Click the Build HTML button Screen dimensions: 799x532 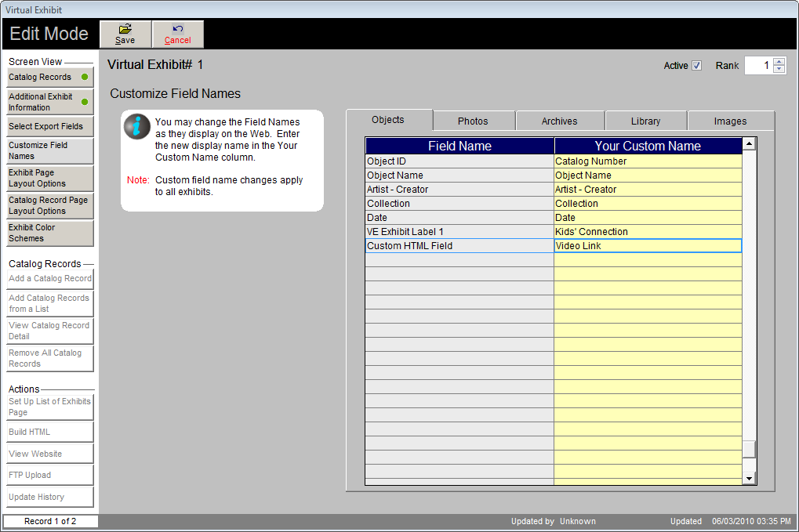[50, 432]
